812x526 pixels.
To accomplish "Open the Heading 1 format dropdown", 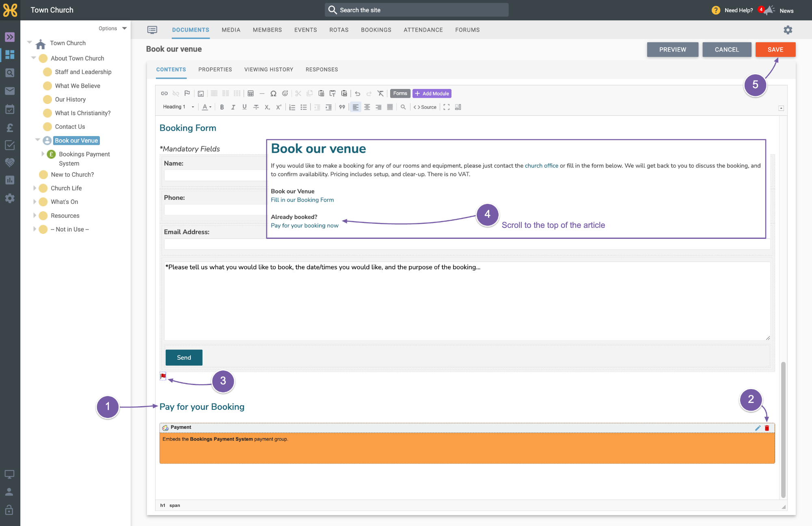I will click(178, 107).
